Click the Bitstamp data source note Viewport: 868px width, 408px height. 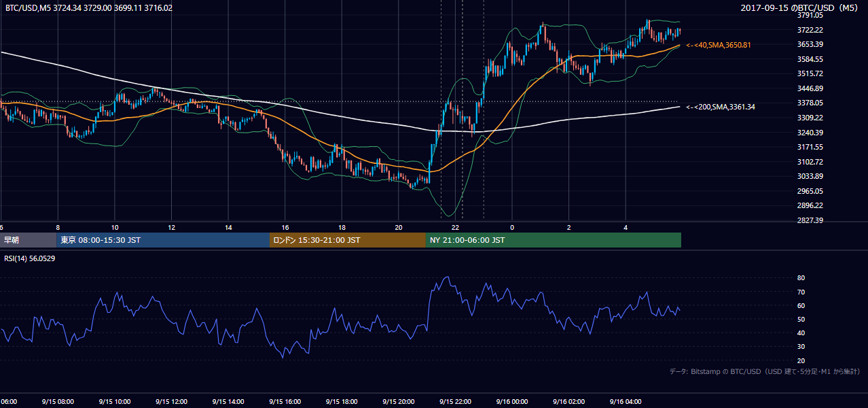click(x=765, y=372)
